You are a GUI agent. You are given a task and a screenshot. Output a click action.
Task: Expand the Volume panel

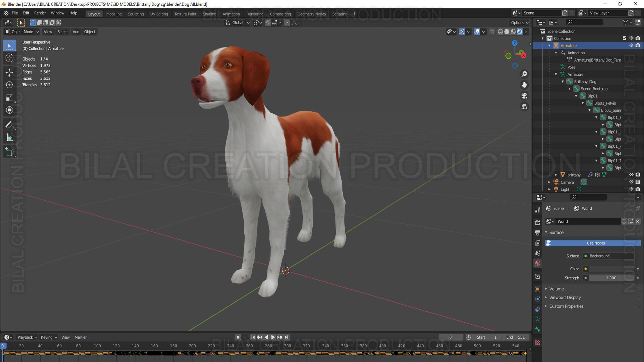[556, 289]
